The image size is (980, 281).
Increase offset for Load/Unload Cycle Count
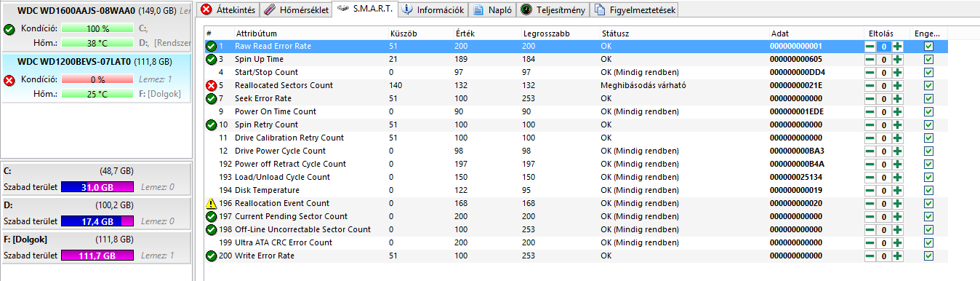pyautogui.click(x=898, y=177)
